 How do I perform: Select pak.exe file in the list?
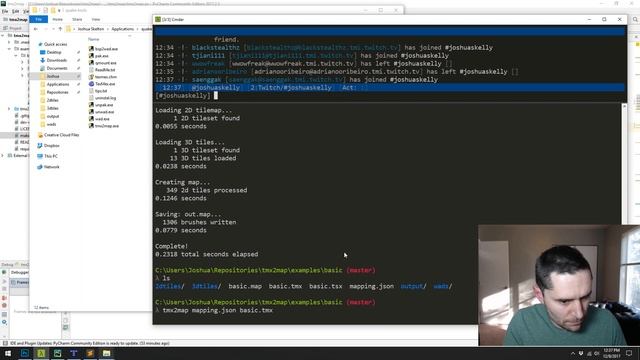[x=101, y=56]
